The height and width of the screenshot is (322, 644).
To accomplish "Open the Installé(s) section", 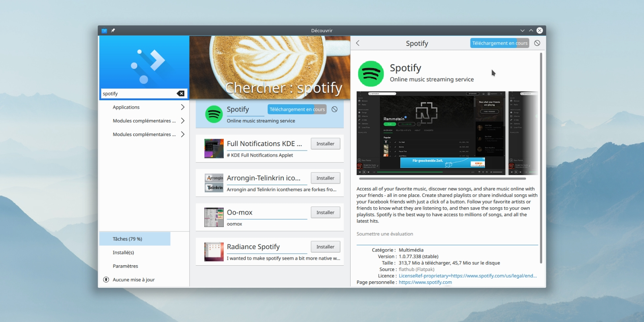I will [123, 252].
